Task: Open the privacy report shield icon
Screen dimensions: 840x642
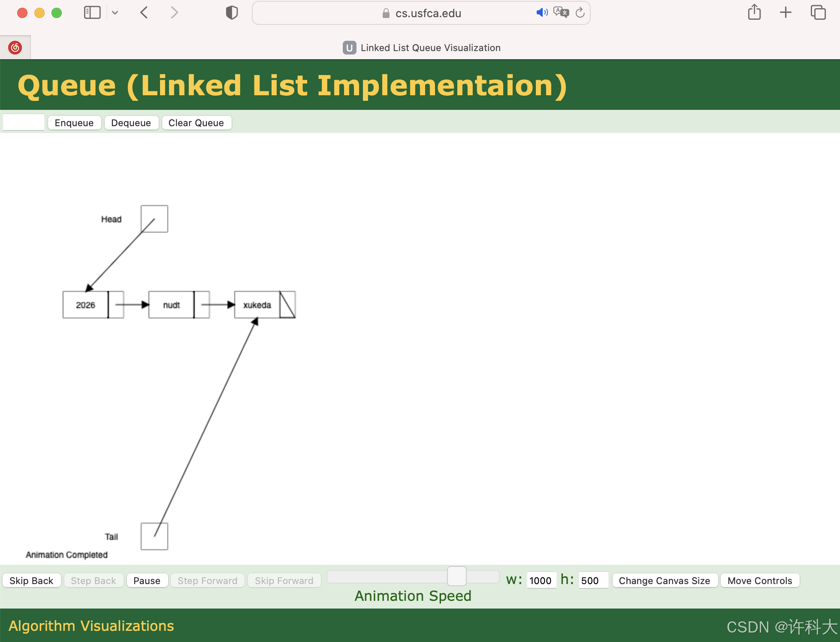Action: click(232, 12)
